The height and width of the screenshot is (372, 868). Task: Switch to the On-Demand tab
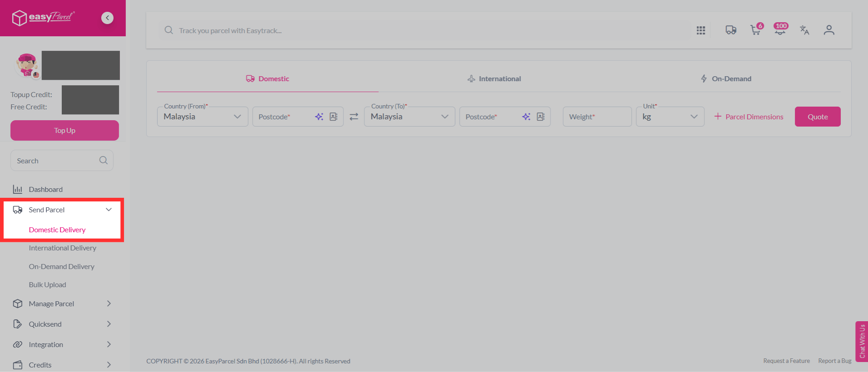click(x=726, y=78)
